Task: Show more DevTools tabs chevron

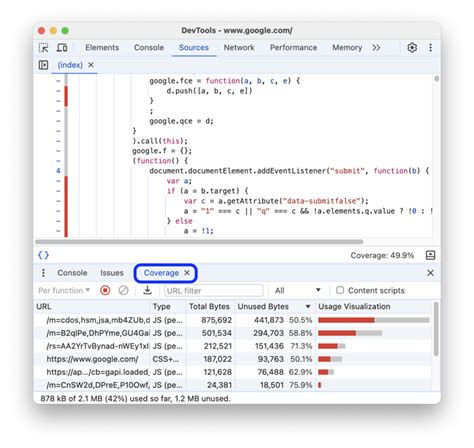Action: 376,48
